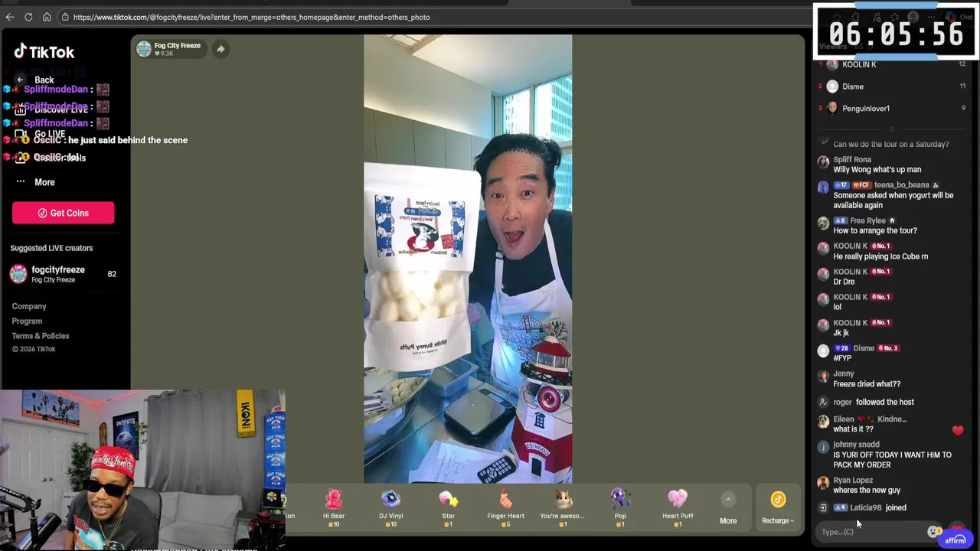Image resolution: width=980 pixels, height=551 pixels.
Task: Open Spliff Rona's profile from chat
Action: point(852,160)
